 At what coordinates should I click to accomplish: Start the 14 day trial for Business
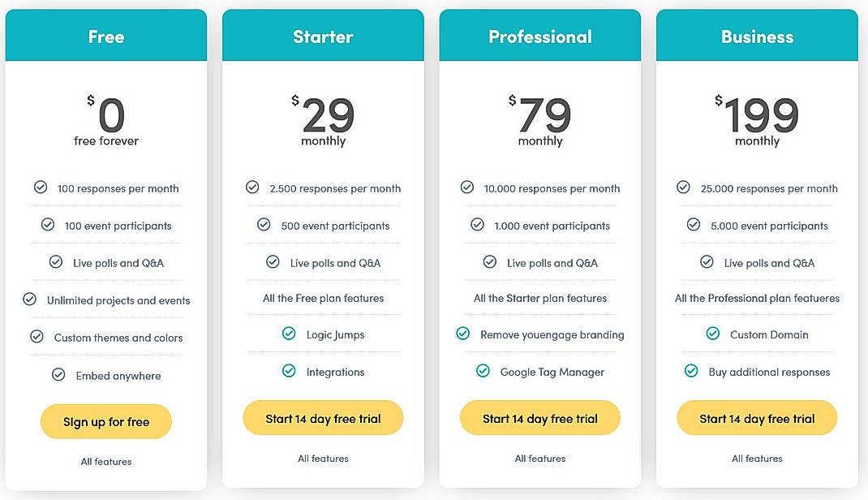[x=757, y=417]
